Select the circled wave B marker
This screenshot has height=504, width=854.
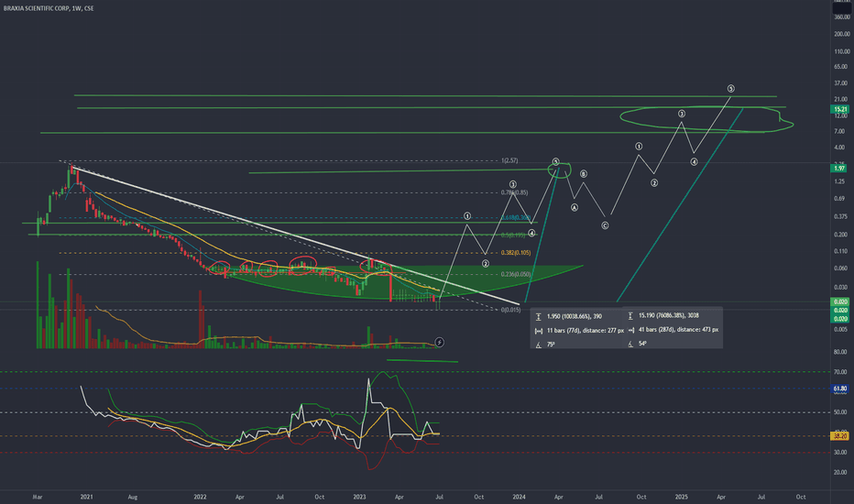(x=584, y=174)
